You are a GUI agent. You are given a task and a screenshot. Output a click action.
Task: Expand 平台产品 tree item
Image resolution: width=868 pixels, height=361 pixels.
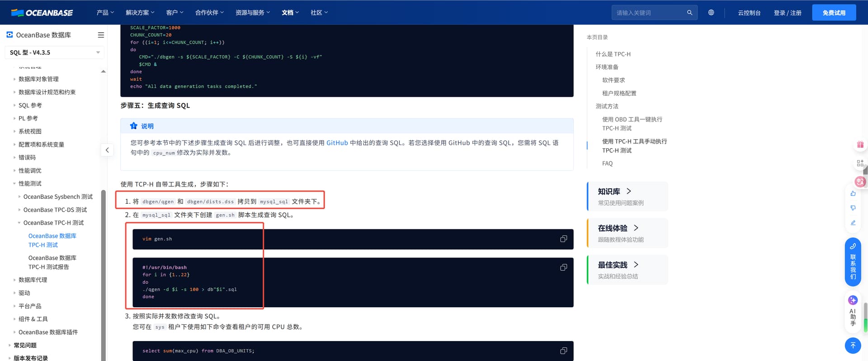(x=30, y=306)
